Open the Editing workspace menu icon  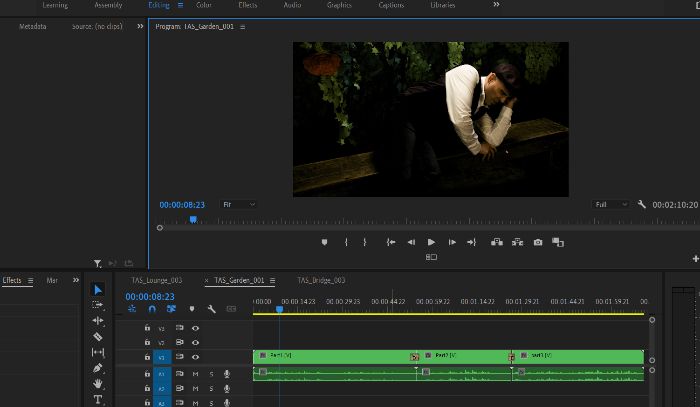[180, 5]
